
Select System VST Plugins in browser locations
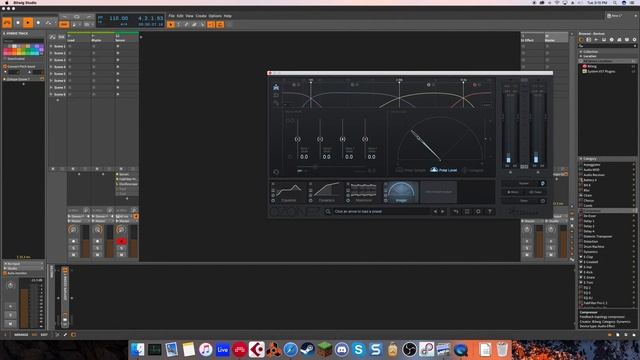601,71
